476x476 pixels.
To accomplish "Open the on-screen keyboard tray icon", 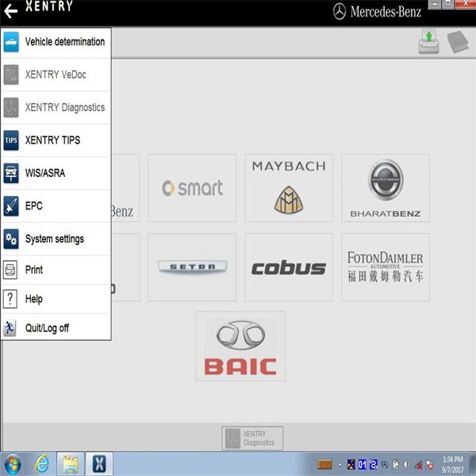I will [x=324, y=464].
